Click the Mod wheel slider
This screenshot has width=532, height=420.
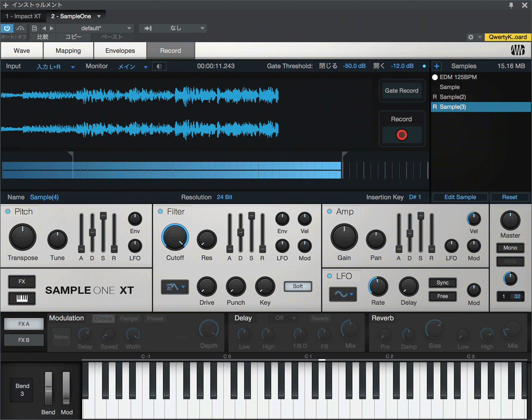click(66, 389)
